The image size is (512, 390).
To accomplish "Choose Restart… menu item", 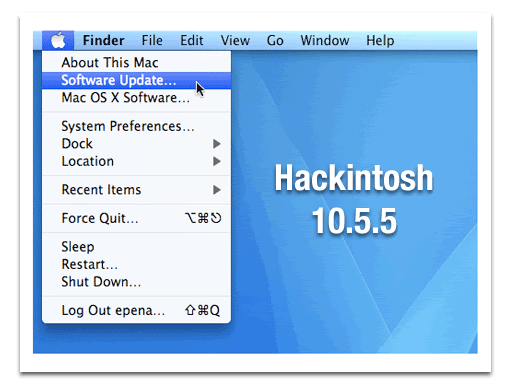I will 136,264.
